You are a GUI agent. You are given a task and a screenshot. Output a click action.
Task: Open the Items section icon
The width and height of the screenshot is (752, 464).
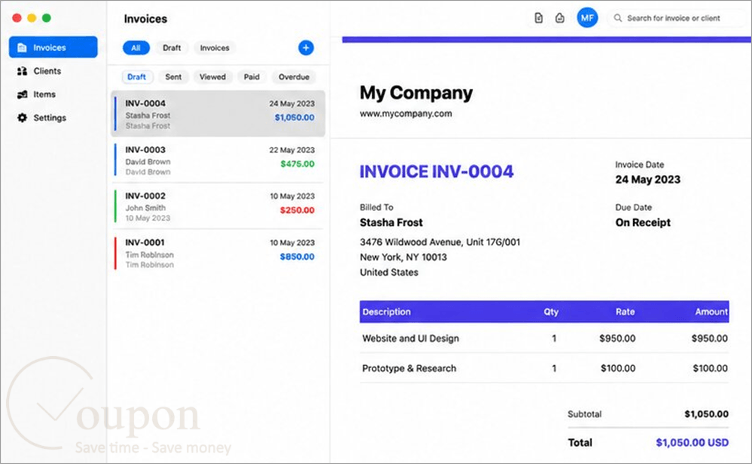pos(22,95)
